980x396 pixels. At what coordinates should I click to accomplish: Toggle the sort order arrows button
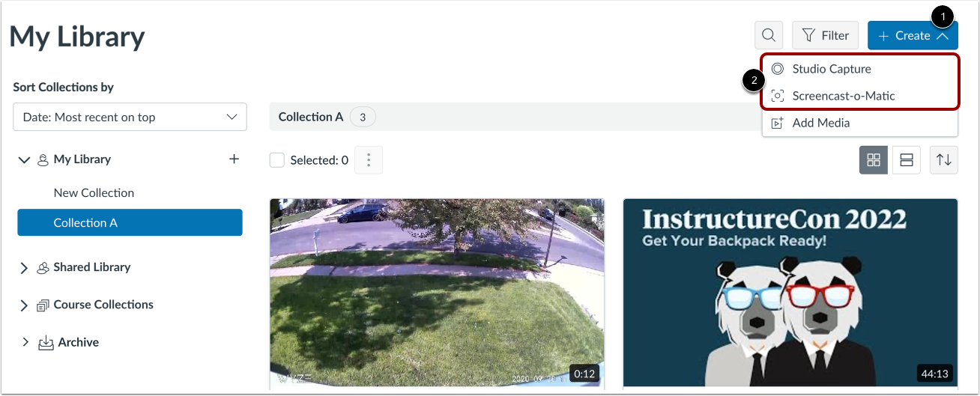coord(944,160)
